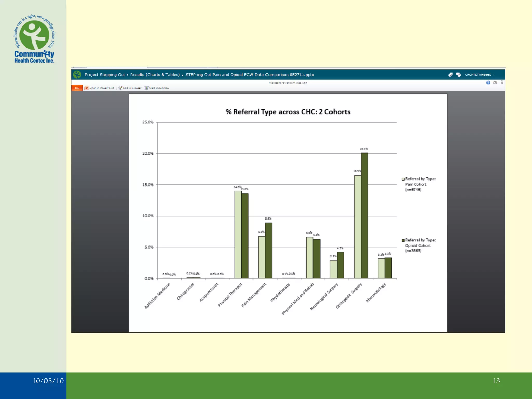Click the pptx file name in breadcrumb
The width and height of the screenshot is (532, 399).
click(x=250, y=75)
